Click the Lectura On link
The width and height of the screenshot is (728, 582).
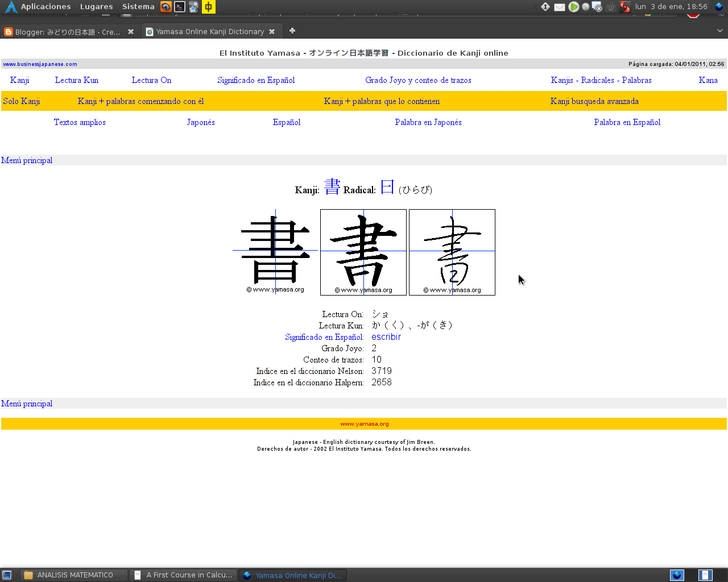point(151,80)
